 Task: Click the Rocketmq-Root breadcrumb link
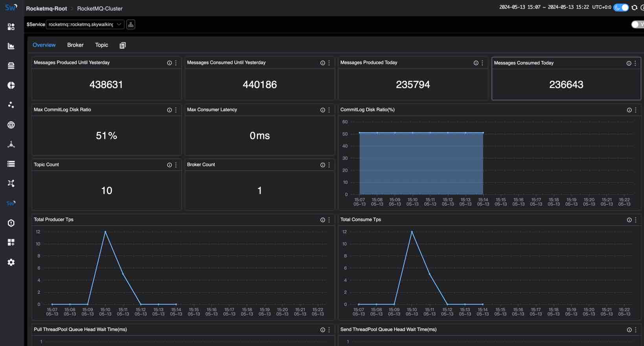click(x=46, y=9)
